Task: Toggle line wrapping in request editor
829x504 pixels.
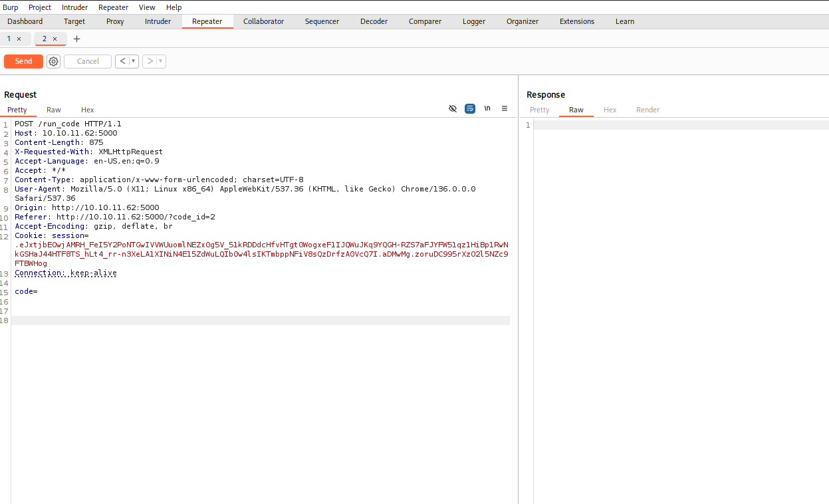Action: 470,108
